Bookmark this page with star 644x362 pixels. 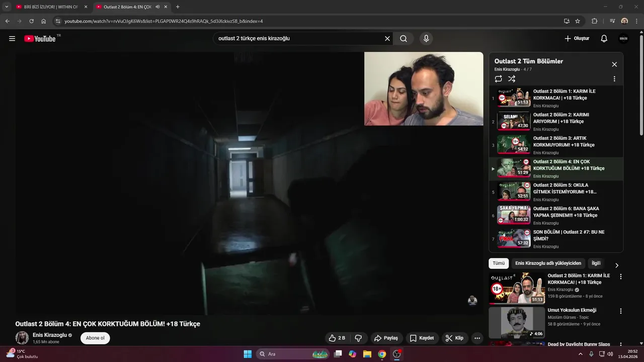[x=578, y=21]
